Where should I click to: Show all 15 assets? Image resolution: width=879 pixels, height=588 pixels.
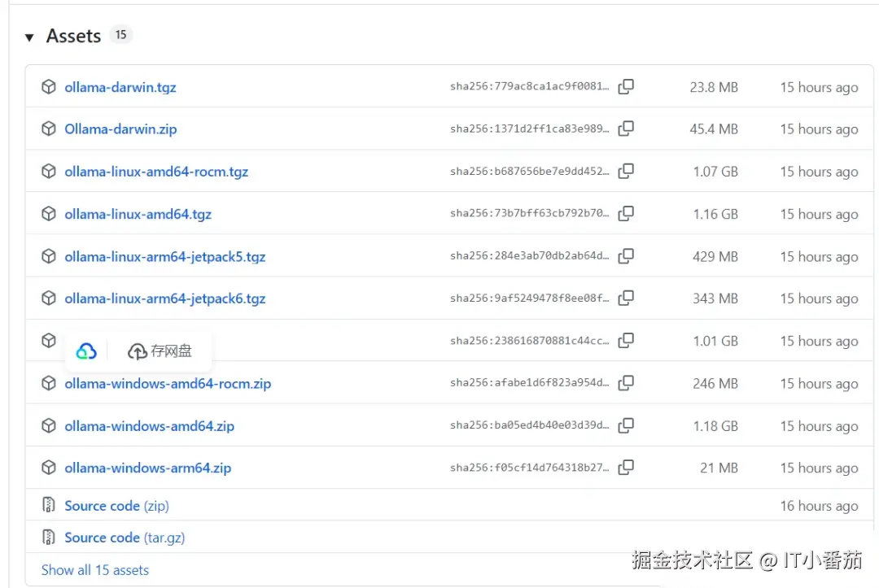tap(95, 570)
